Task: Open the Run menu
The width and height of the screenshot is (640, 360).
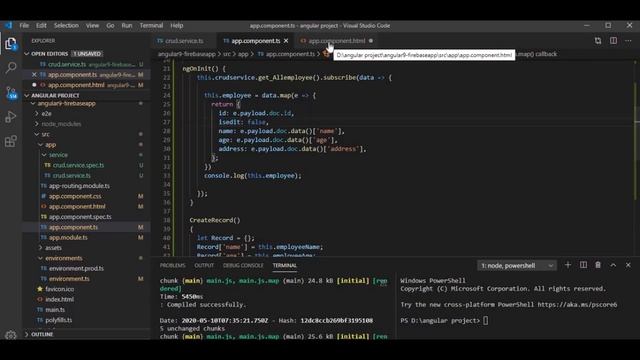Action: tap(127, 25)
